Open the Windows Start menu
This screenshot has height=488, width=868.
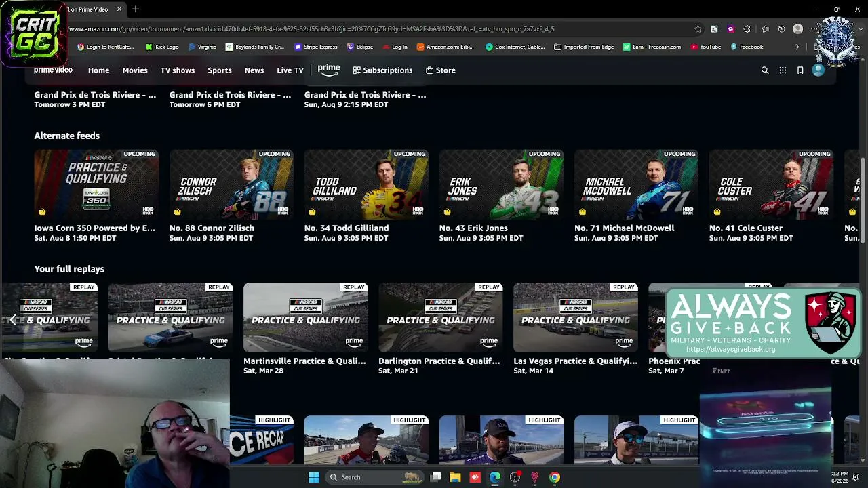point(313,477)
